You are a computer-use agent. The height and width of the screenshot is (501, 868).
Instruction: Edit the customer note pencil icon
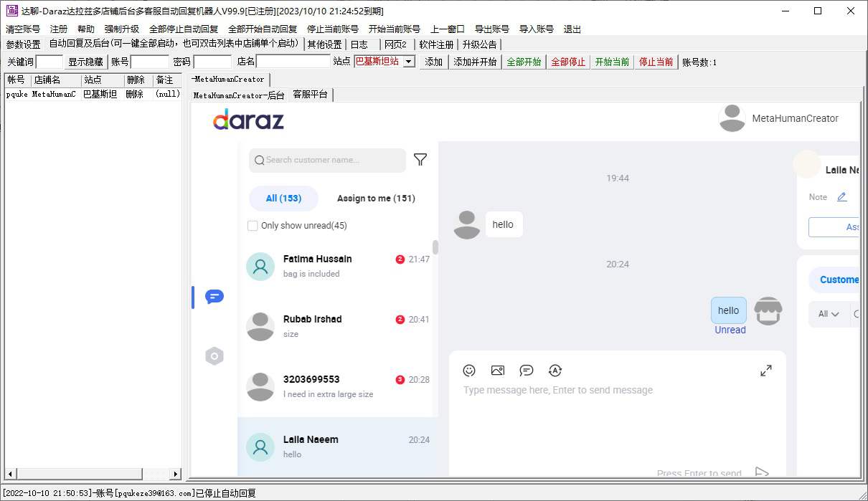pos(842,197)
